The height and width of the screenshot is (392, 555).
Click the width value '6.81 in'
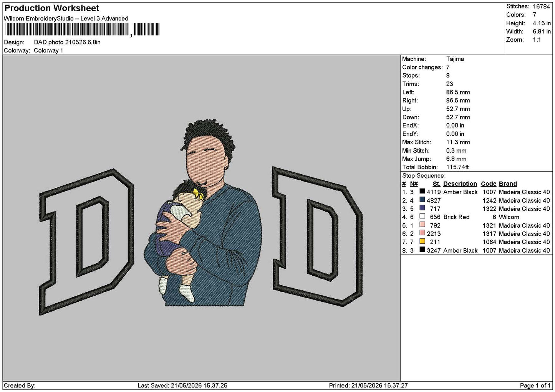[x=542, y=31]
